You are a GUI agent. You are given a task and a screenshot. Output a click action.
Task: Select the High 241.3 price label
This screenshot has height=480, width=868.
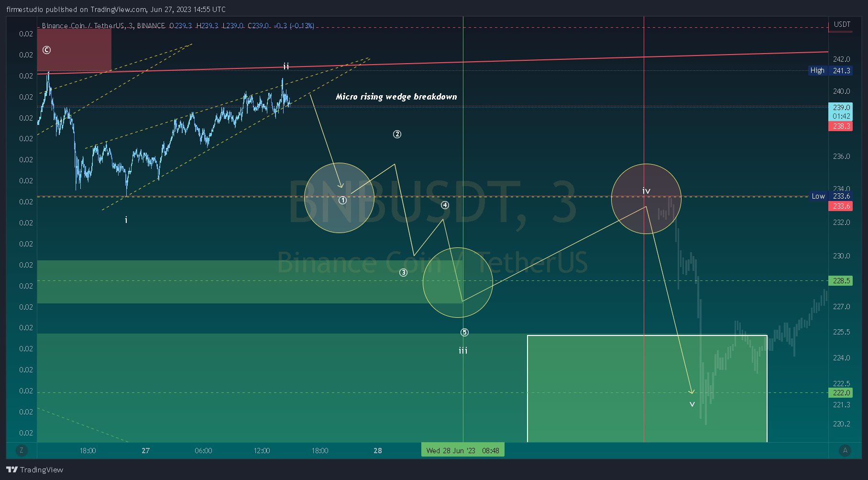pyautogui.click(x=831, y=70)
